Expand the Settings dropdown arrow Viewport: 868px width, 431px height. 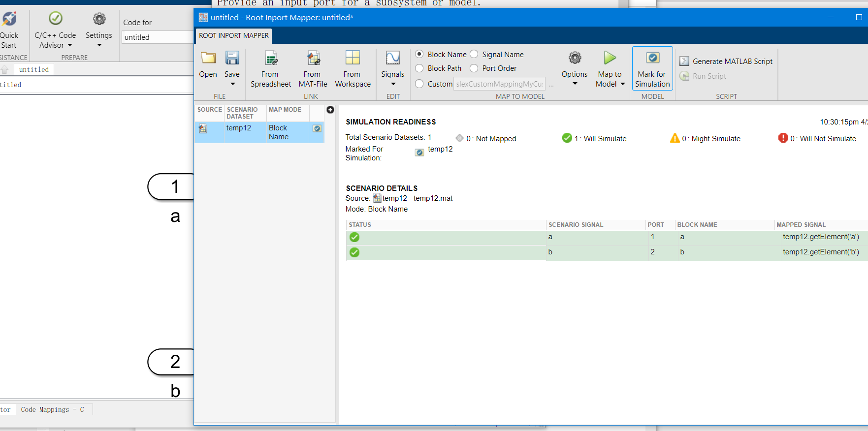pos(99,45)
